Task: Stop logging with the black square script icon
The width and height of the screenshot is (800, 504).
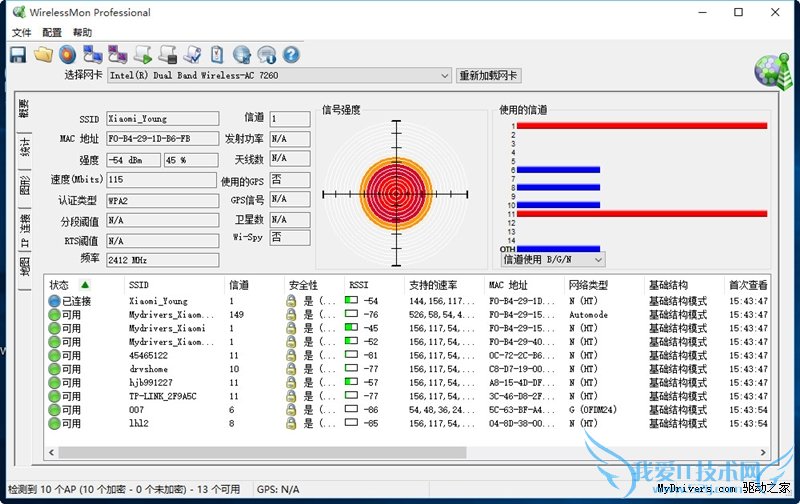Action: click(x=167, y=55)
